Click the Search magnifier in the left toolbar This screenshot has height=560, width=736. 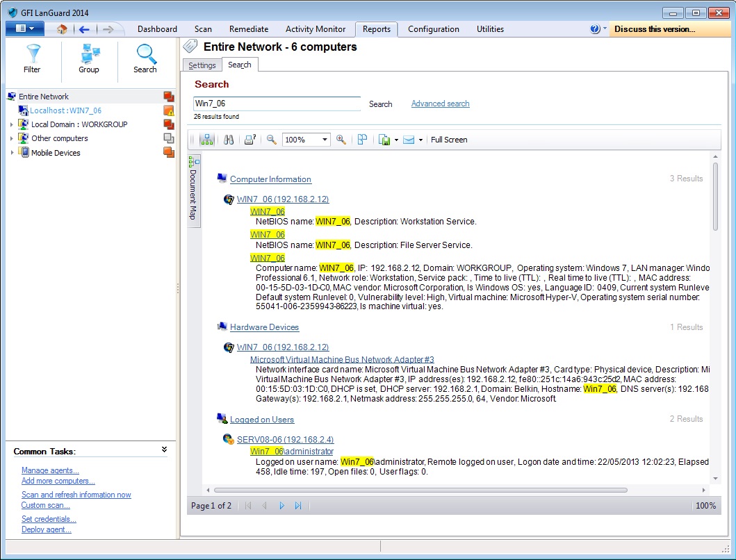coord(145,58)
